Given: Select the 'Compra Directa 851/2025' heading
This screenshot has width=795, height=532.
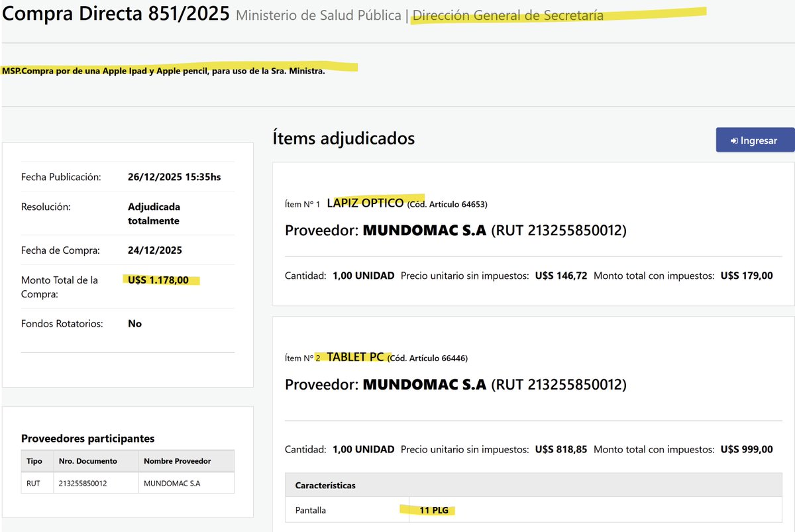Looking at the screenshot, I should coord(116,13).
